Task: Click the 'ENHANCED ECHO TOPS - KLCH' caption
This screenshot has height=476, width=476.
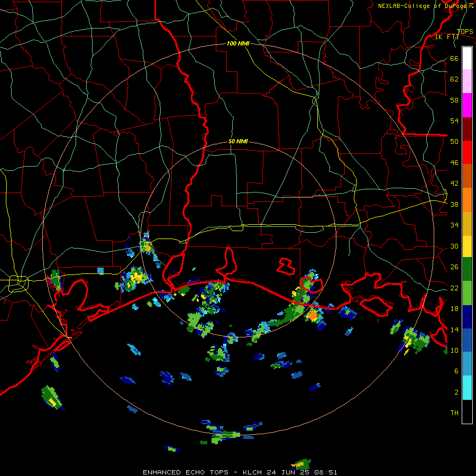Action: (202, 472)
